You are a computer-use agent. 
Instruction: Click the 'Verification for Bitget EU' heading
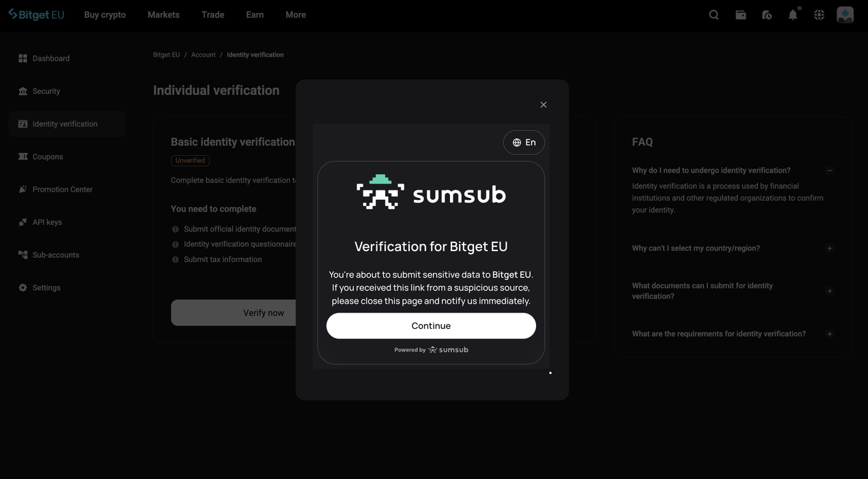(431, 246)
